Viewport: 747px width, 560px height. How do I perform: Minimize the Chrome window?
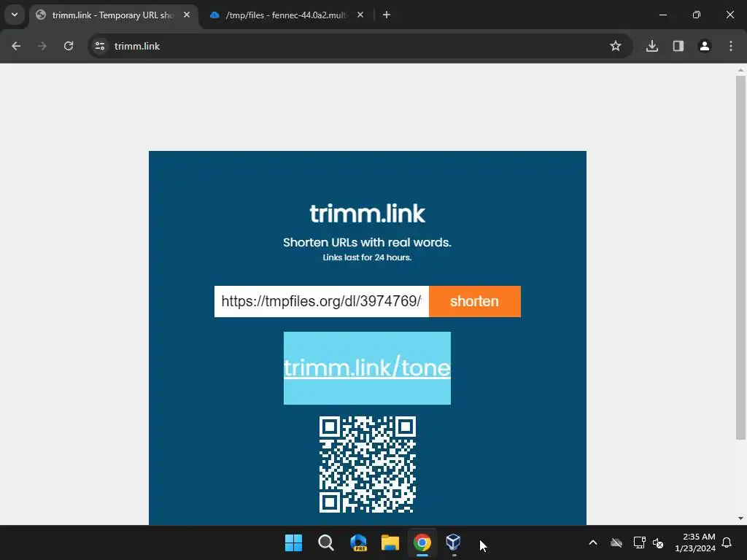tap(663, 15)
